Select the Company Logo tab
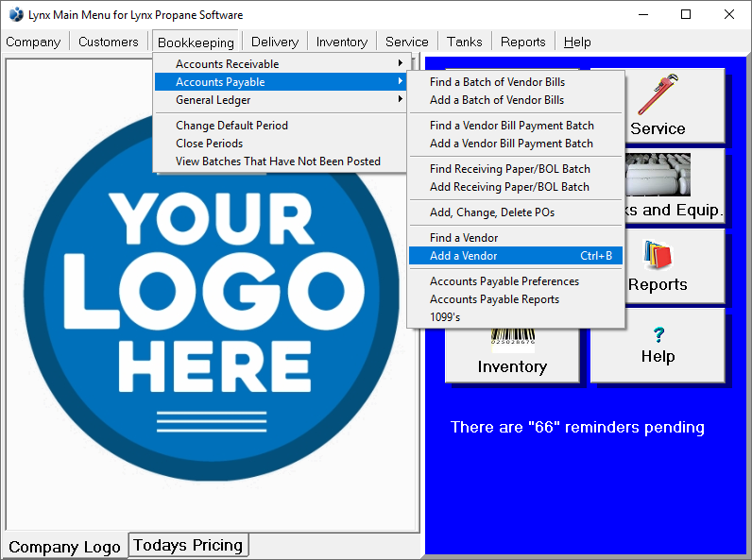Image resolution: width=752 pixels, height=560 pixels. [x=64, y=547]
